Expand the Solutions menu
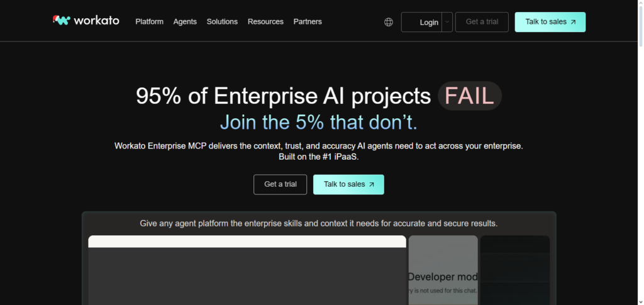Viewport: 644px width, 305px height. pyautogui.click(x=222, y=21)
